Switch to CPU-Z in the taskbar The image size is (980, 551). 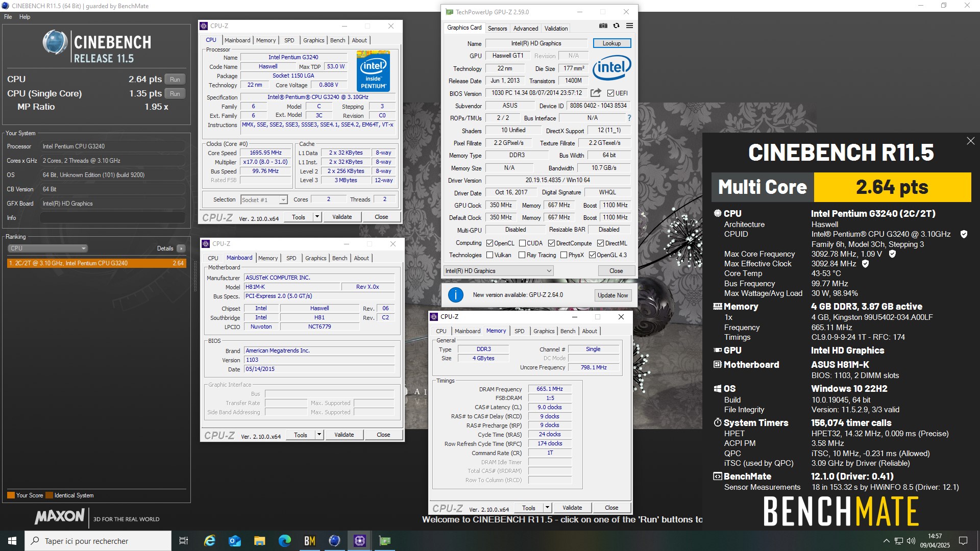pyautogui.click(x=360, y=541)
